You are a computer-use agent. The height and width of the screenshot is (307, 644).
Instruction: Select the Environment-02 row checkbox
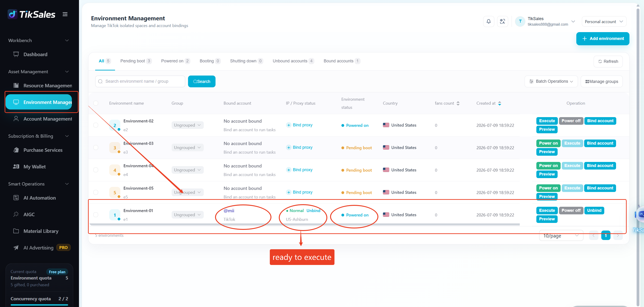point(96,125)
